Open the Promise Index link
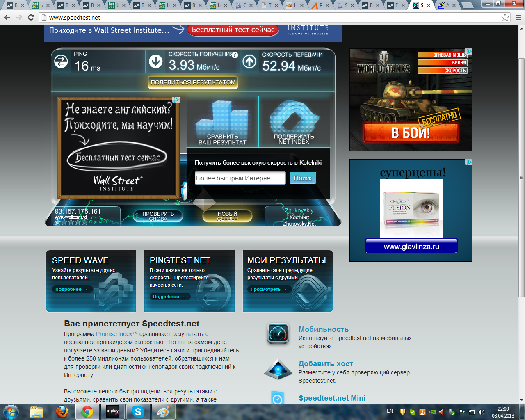525x420 pixels. [x=117, y=334]
